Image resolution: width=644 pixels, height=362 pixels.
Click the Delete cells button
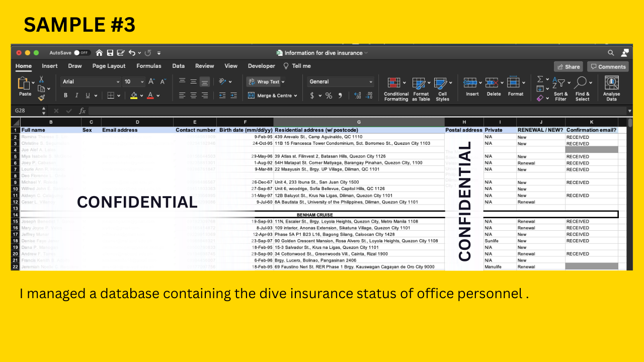tap(494, 86)
